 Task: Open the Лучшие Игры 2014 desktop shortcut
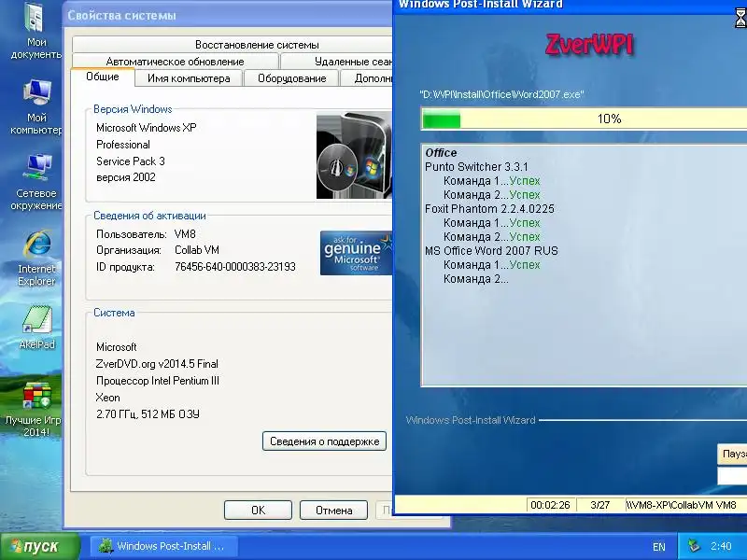tap(34, 409)
